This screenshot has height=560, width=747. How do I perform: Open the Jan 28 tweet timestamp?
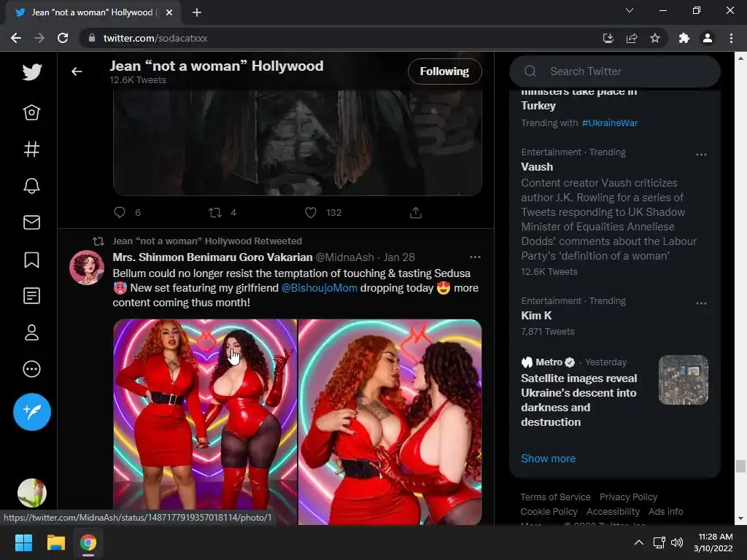coord(399,257)
